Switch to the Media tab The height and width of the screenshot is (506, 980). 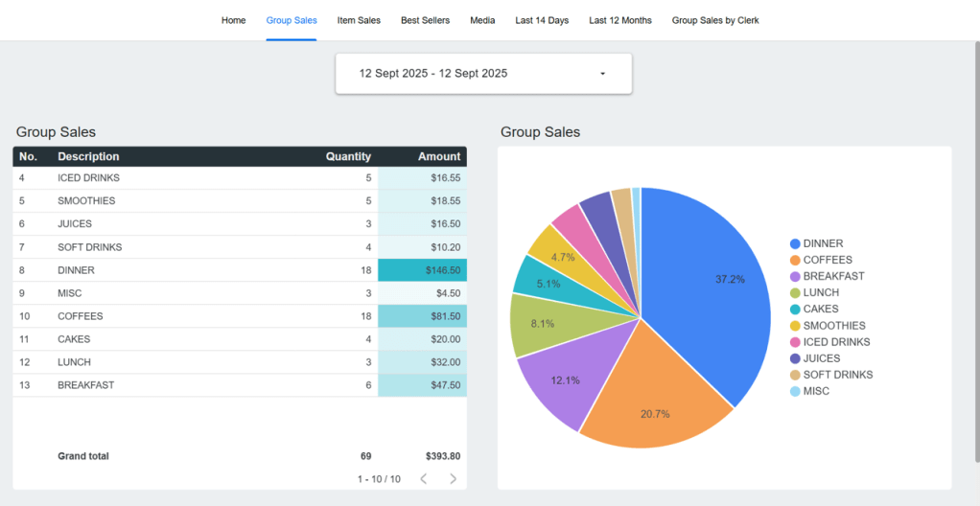click(482, 20)
